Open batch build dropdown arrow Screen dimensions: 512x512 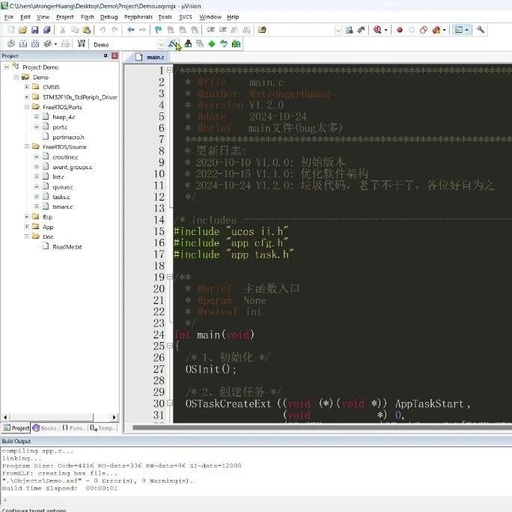(x=55, y=44)
